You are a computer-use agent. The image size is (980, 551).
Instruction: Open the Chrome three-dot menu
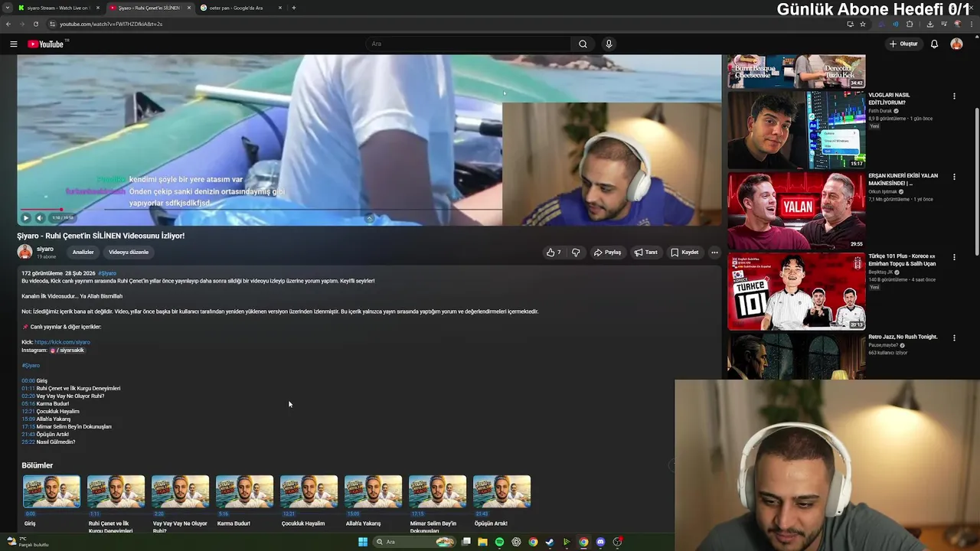972,24
